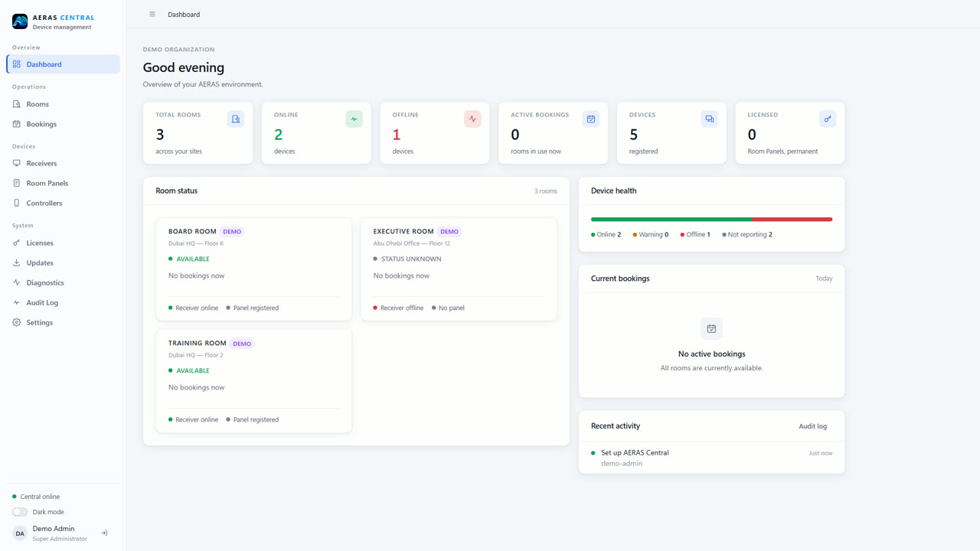This screenshot has height=551, width=980.
Task: Open the Audit Log sidebar item
Action: (64, 302)
